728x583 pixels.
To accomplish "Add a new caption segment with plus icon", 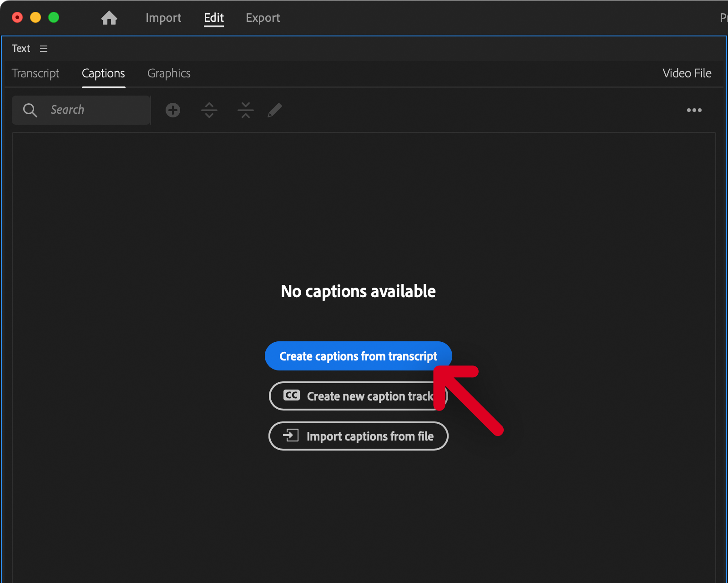I will [x=173, y=110].
